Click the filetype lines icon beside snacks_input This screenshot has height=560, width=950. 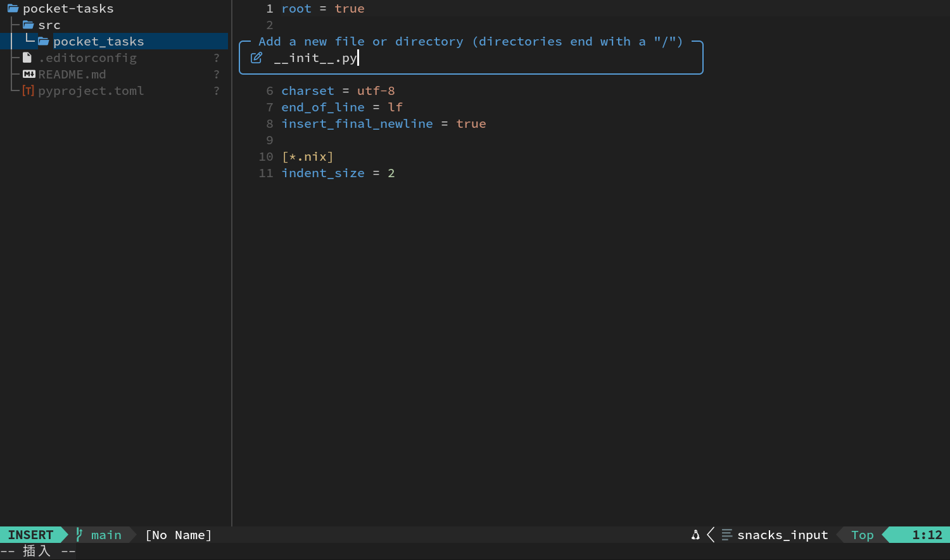click(727, 535)
